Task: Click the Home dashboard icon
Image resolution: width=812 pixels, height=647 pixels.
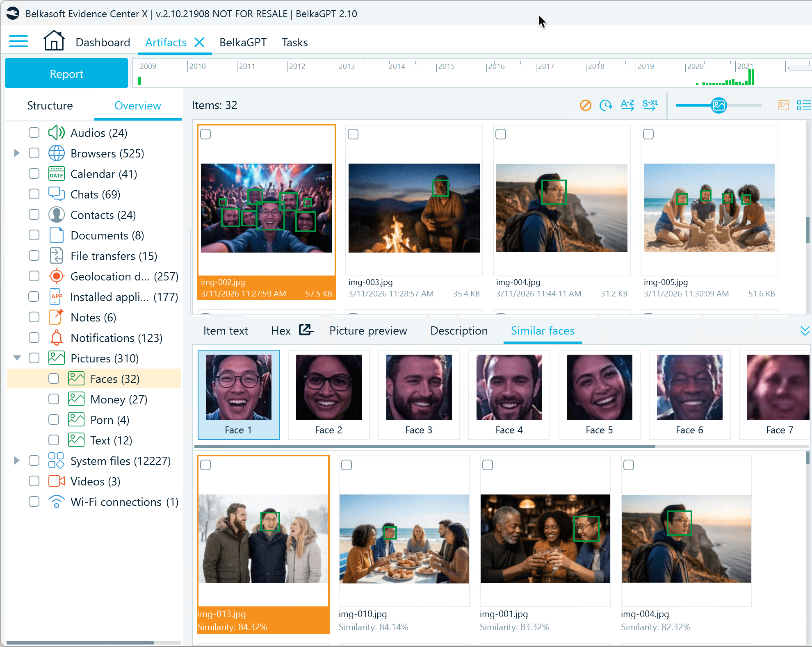Action: [54, 40]
